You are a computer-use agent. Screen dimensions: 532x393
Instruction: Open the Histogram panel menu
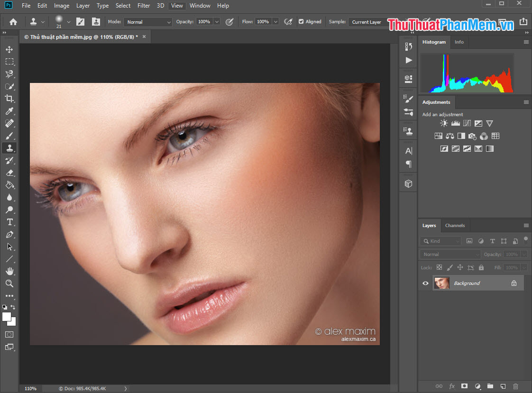(x=525, y=42)
